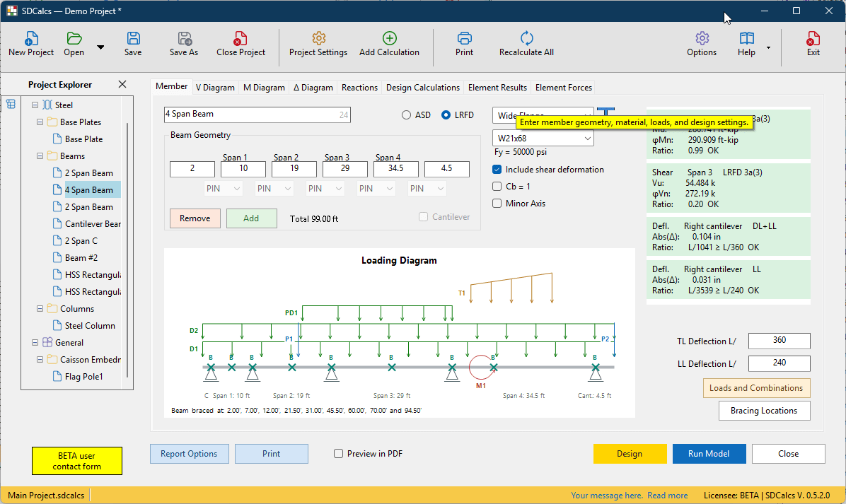Close the Project Explorer panel
846x504 pixels.
pos(122,84)
